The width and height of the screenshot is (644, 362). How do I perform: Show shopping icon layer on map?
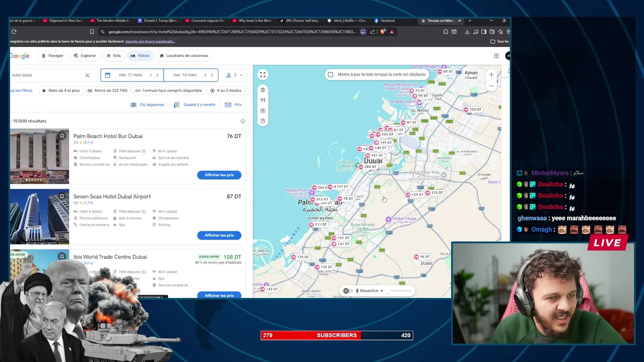pyautogui.click(x=263, y=121)
